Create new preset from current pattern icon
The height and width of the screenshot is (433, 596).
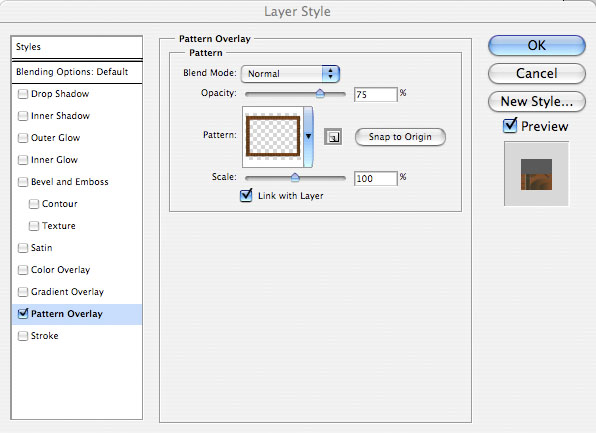click(x=333, y=137)
